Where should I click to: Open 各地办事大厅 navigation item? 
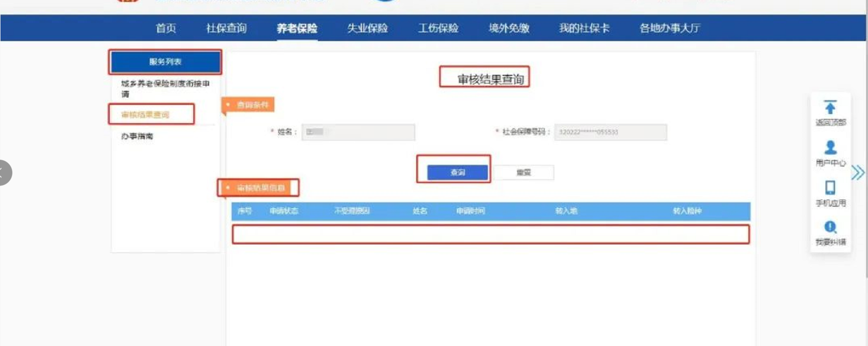click(670, 28)
